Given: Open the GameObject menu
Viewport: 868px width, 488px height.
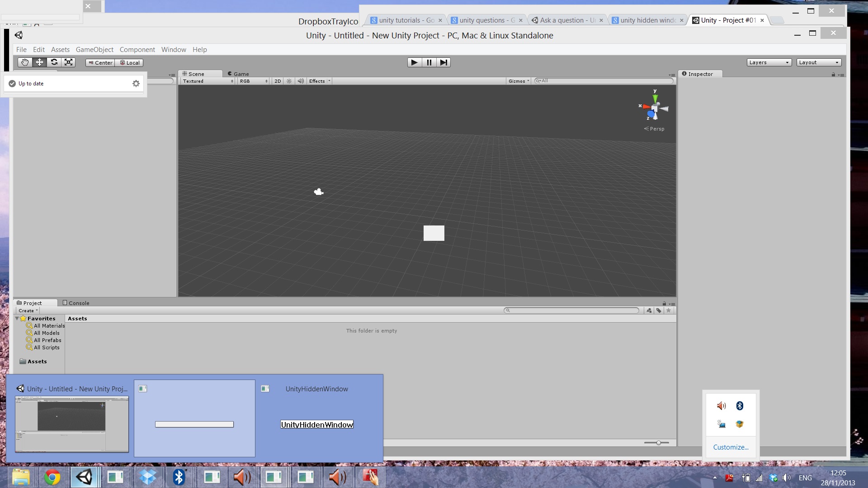Looking at the screenshot, I should [94, 49].
